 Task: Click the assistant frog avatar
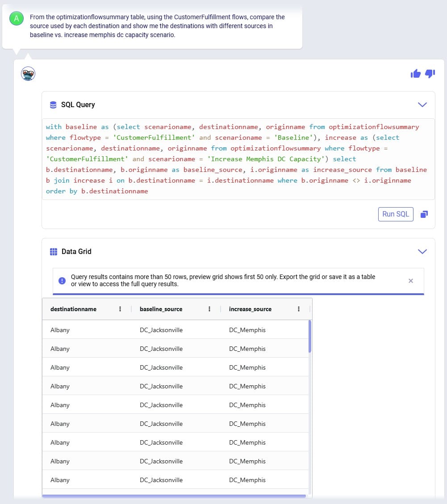point(28,74)
